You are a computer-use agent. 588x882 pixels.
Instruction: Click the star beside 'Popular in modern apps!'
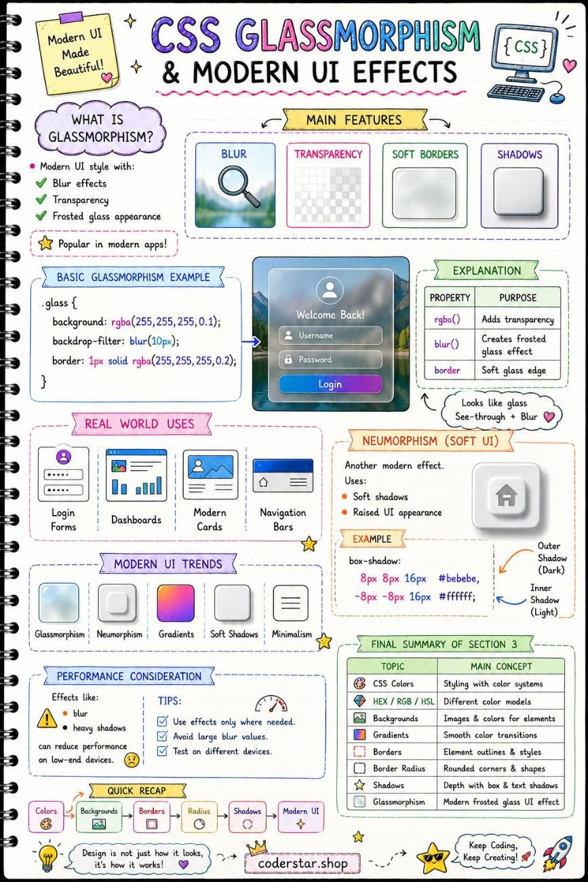click(45, 244)
